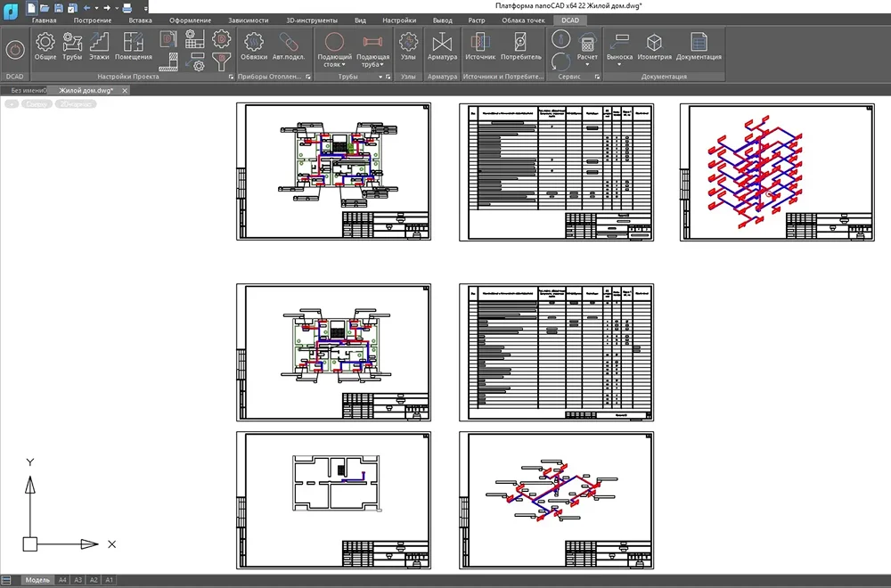
Task: Select the Потребитель consumer tool
Action: tap(521, 45)
